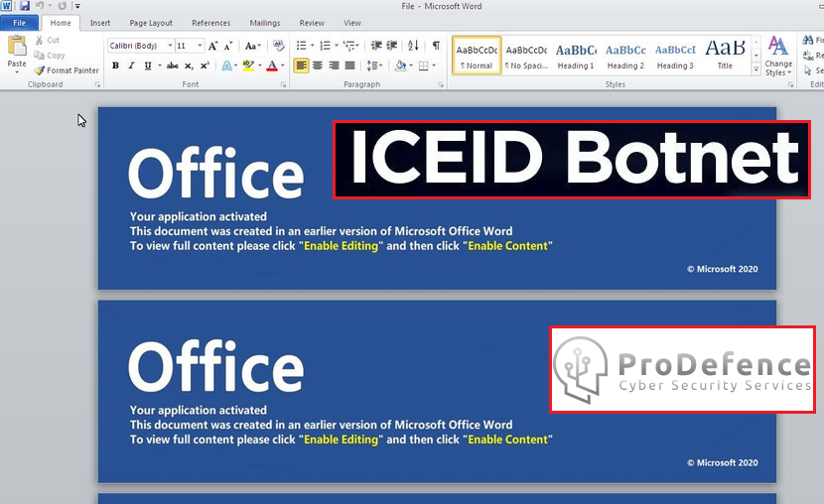Image resolution: width=824 pixels, height=504 pixels.
Task: Open Multilevel List menu
Action: click(x=350, y=46)
